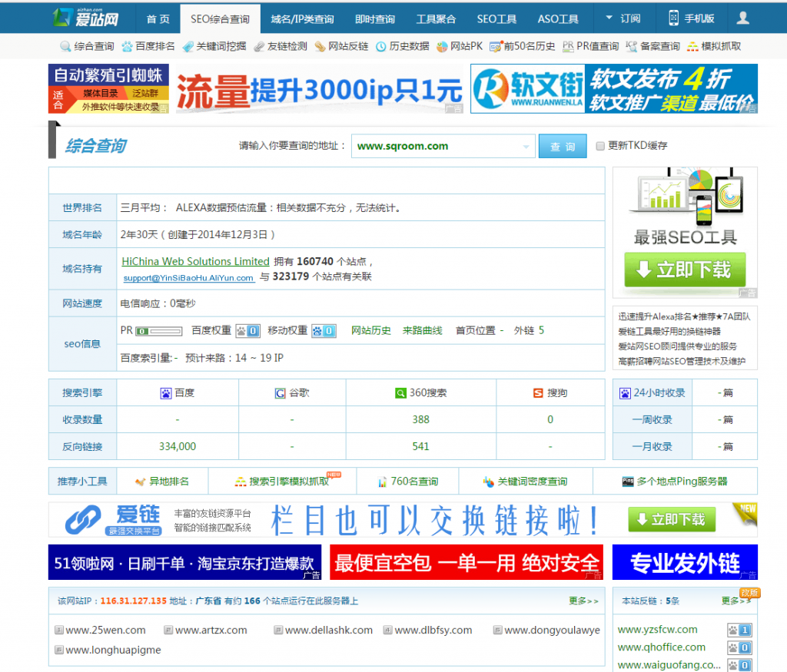Open the HiChina Web Solutions Limited link
Screen dimensions: 787x672
point(195,261)
